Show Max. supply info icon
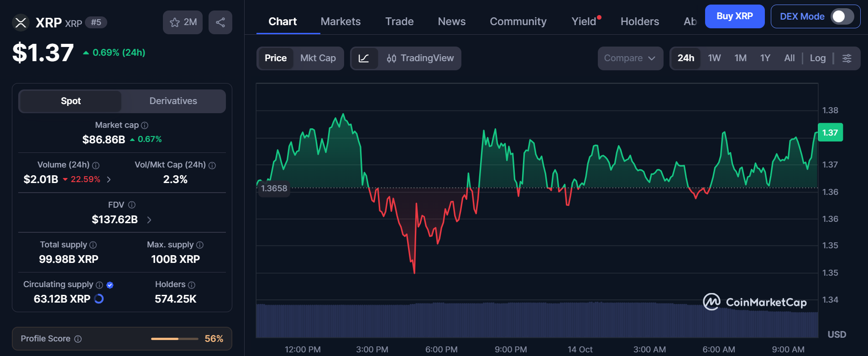Viewport: 868px width, 356px height. click(200, 245)
